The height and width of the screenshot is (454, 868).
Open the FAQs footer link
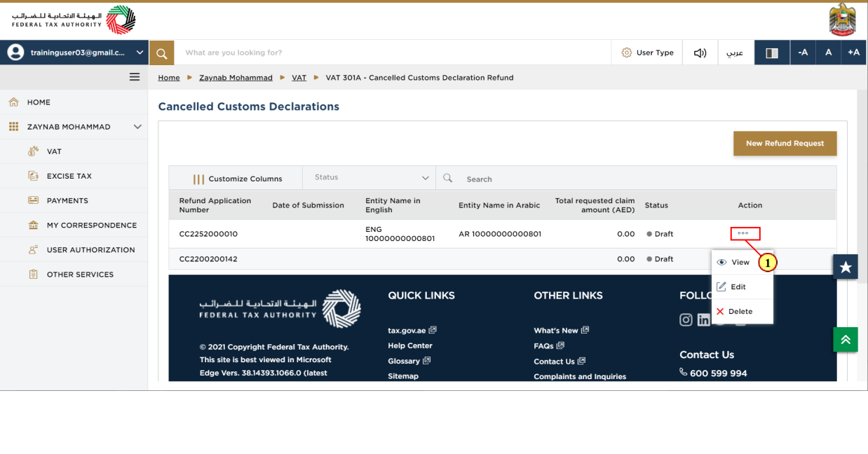pyautogui.click(x=548, y=345)
